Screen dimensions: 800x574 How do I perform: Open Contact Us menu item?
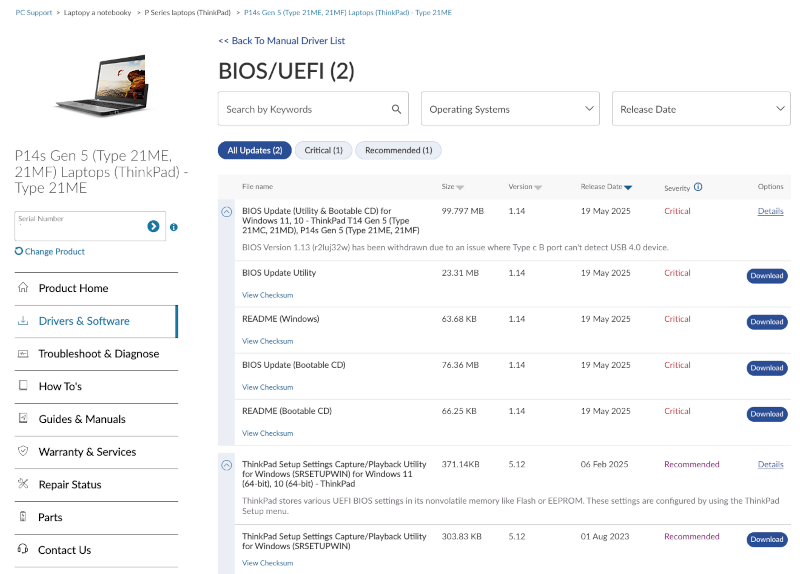[x=96, y=550]
